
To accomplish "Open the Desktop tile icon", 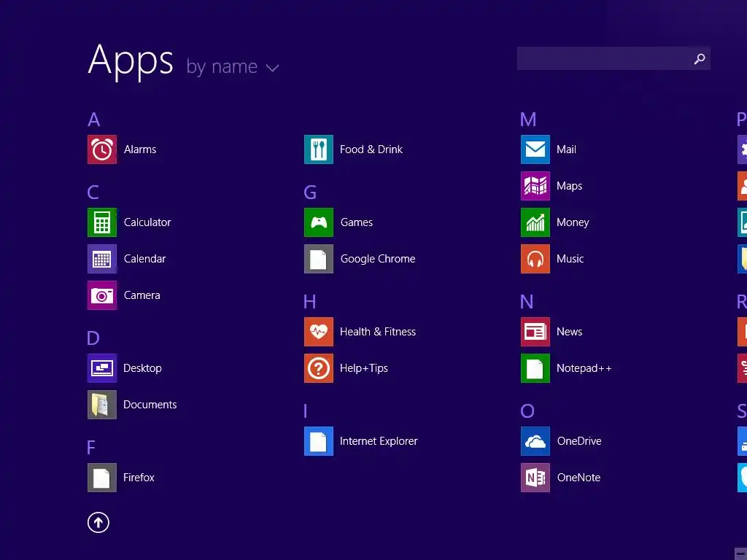I will [102, 368].
